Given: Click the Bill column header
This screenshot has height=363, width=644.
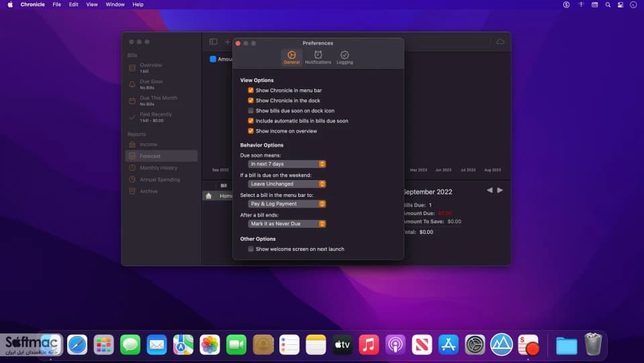Looking at the screenshot, I should click(224, 186).
